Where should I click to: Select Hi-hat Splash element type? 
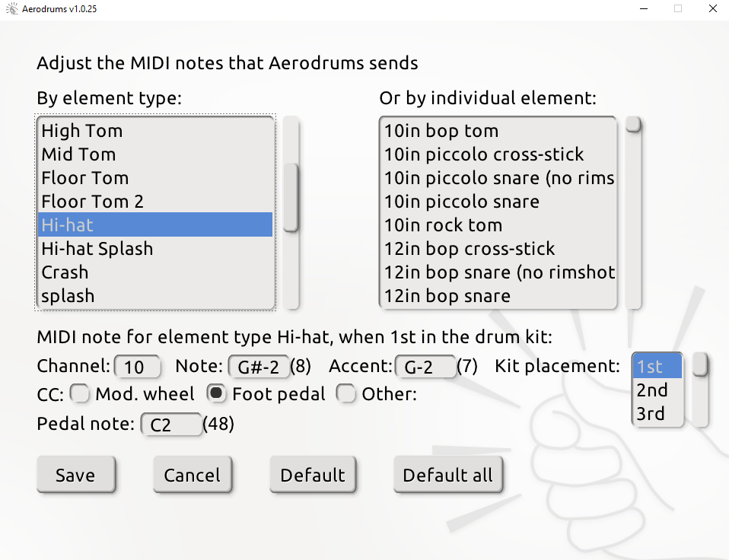coord(154,249)
